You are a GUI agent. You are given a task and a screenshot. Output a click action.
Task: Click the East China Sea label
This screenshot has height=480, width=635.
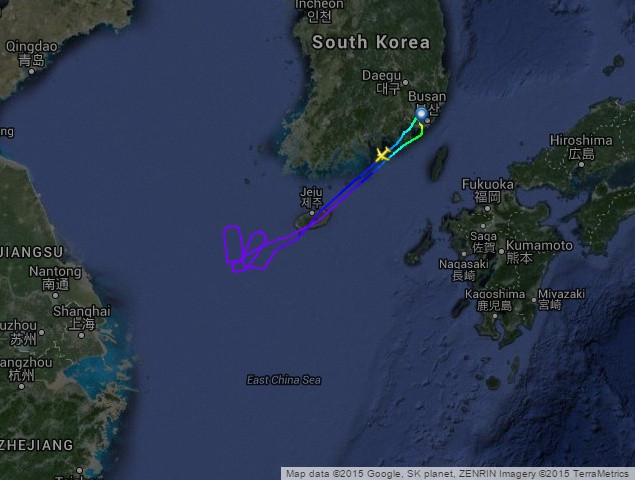coord(284,380)
